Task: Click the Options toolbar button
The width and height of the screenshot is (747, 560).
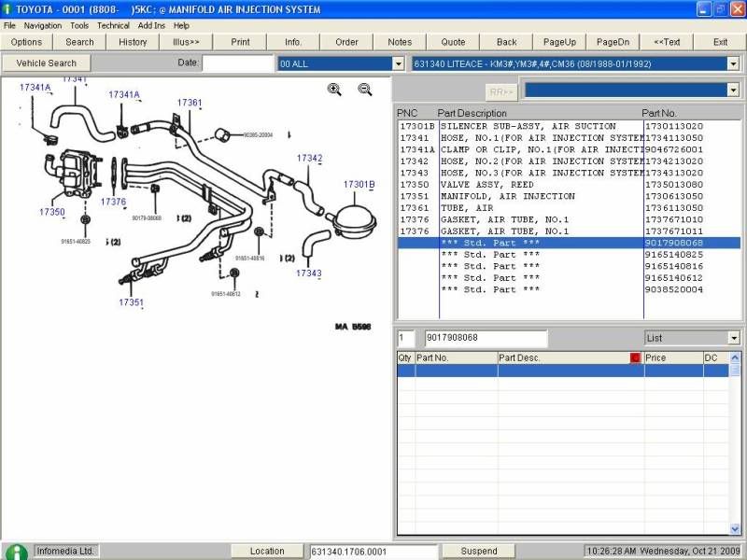Action: point(27,42)
